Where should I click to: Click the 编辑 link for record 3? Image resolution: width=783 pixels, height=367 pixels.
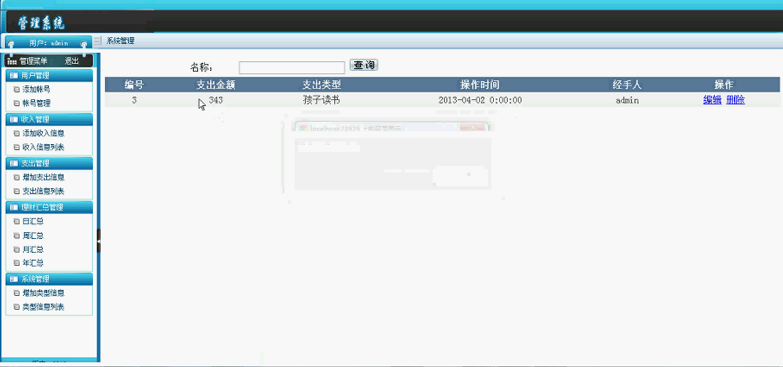pos(712,100)
